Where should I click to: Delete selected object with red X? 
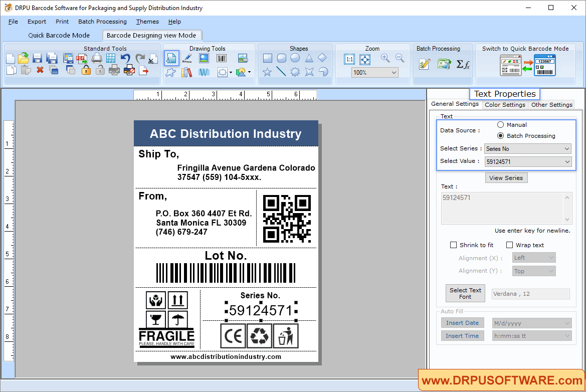tap(40, 70)
